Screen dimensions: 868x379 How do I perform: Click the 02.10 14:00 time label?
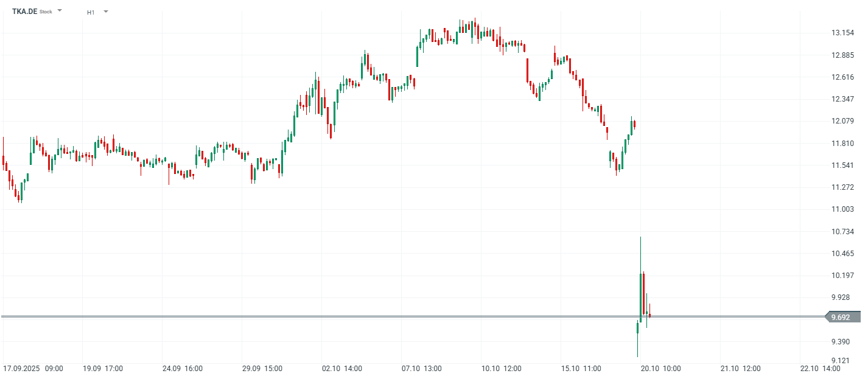(342, 369)
